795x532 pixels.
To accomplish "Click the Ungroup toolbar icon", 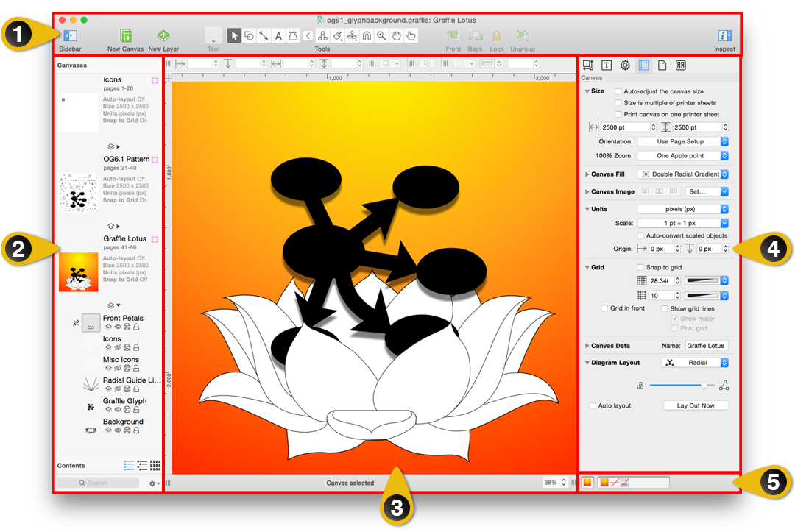I will coord(522,35).
